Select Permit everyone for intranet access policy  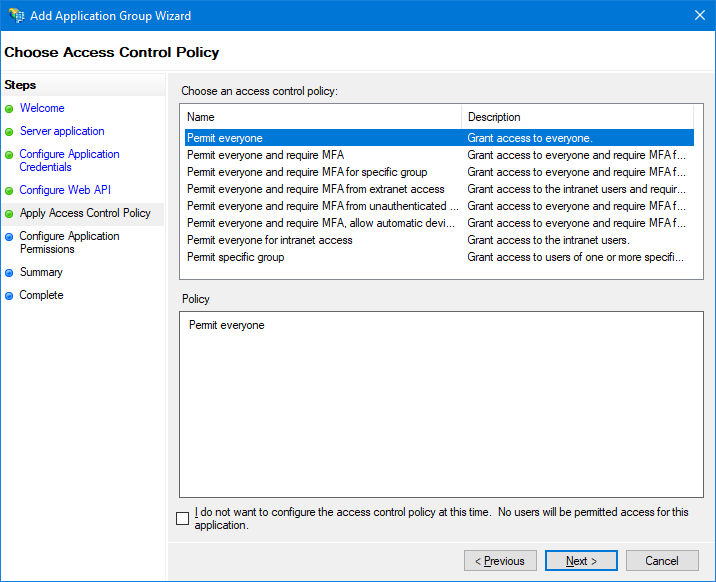click(439, 240)
